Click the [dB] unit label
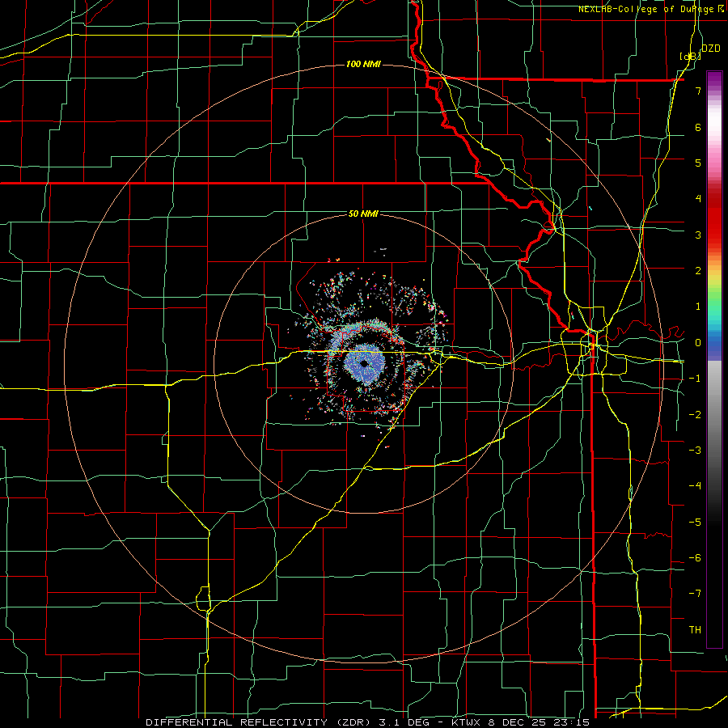Viewport: 728px width, 728px height. click(x=690, y=56)
